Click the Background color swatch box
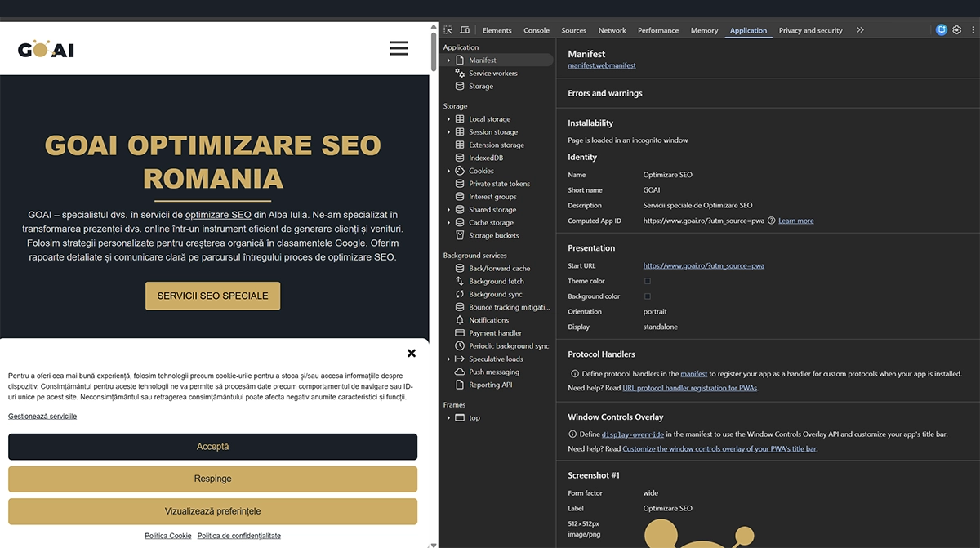This screenshot has height=548, width=980. pyautogui.click(x=648, y=296)
